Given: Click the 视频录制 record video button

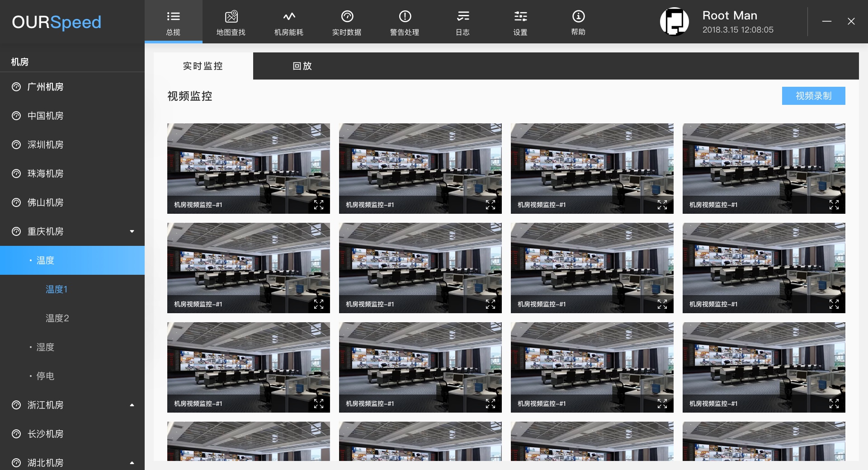Looking at the screenshot, I should click(813, 96).
